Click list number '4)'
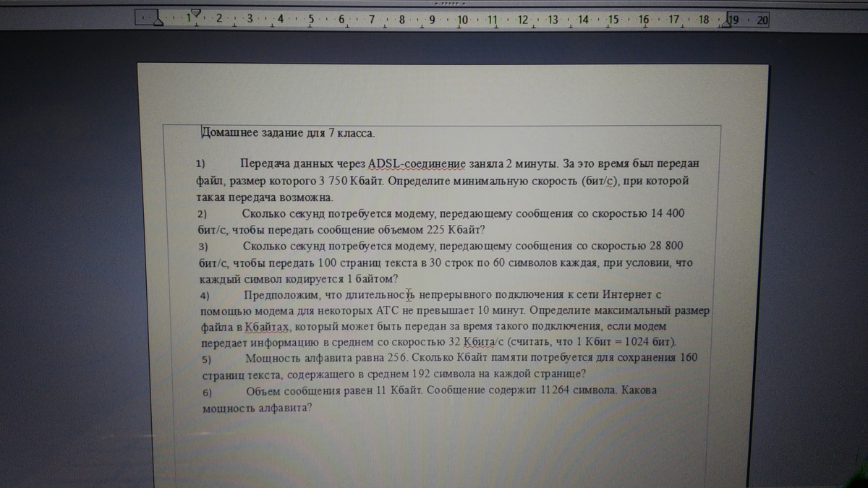 [205, 296]
